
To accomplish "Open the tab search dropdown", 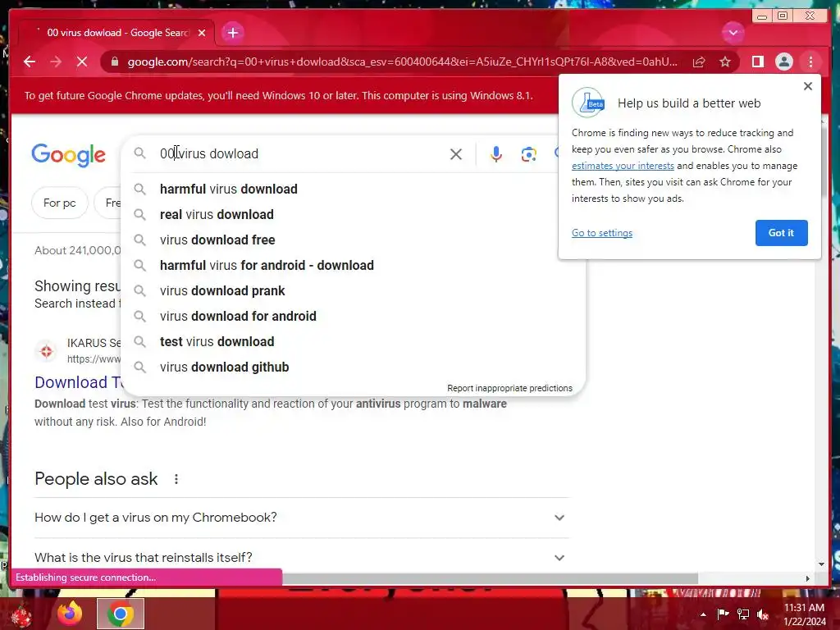I will (733, 33).
